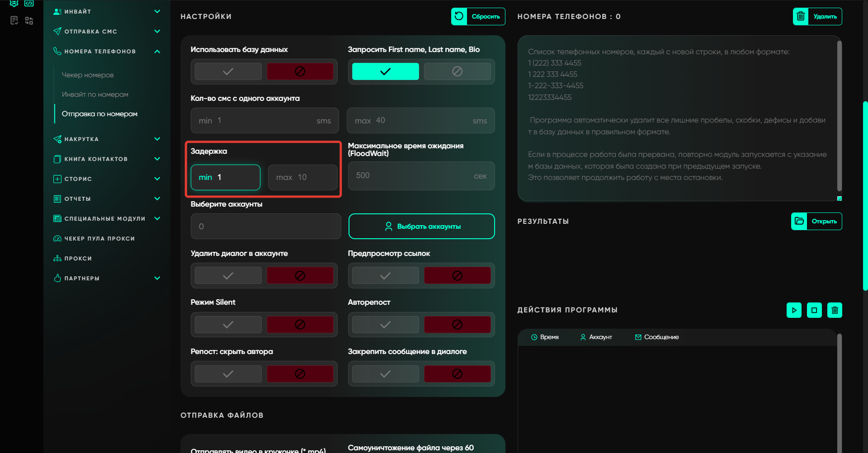Click the Сбросить reset arrow icon
Screen dimensions: 868x453
coord(459,17)
